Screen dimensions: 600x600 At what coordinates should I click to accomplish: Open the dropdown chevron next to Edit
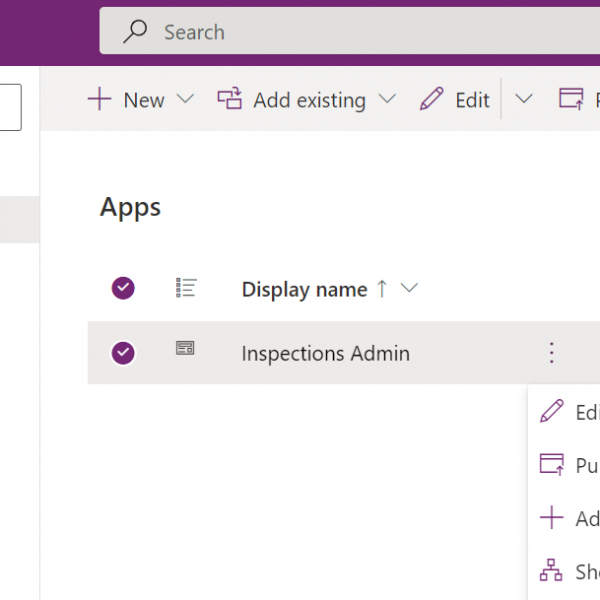tap(523, 99)
